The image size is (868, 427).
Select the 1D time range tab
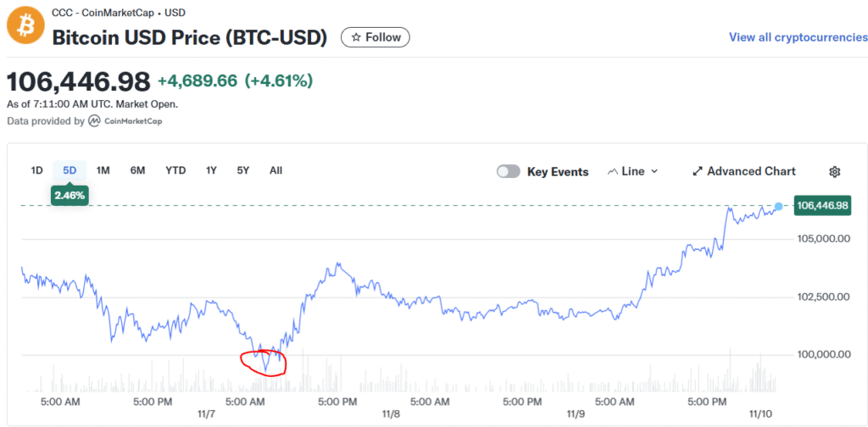(37, 170)
